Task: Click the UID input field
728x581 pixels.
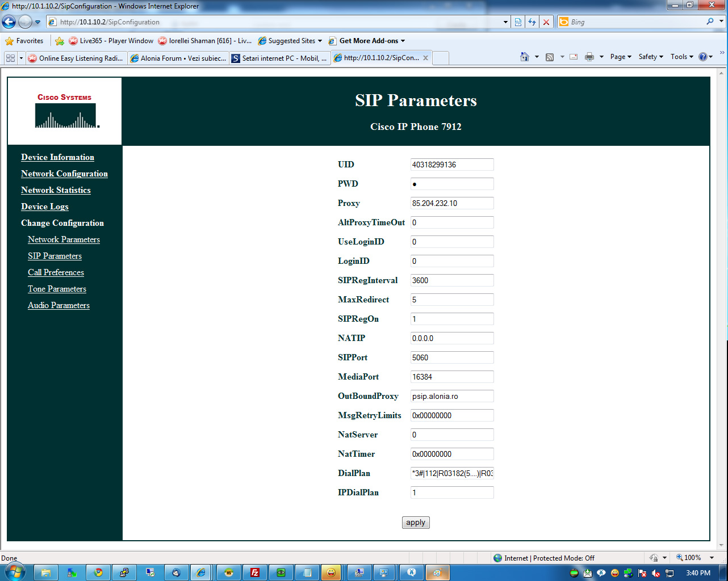Action: pyautogui.click(x=452, y=165)
